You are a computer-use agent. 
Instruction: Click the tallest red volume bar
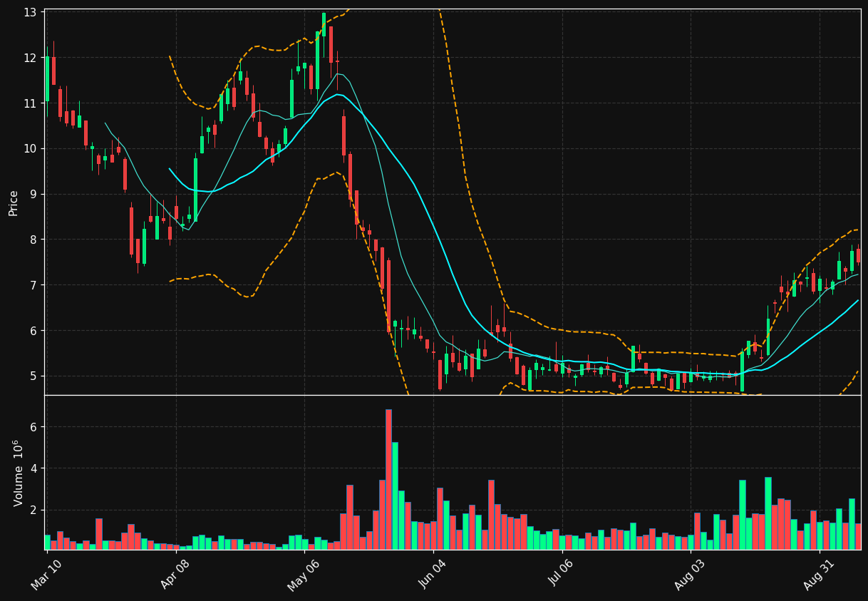point(388,480)
